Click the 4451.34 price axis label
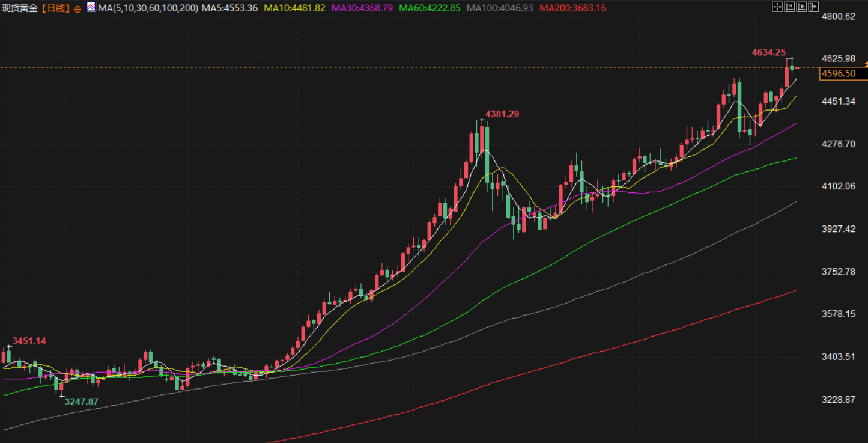Screen dimensions: 868x443 point(839,101)
